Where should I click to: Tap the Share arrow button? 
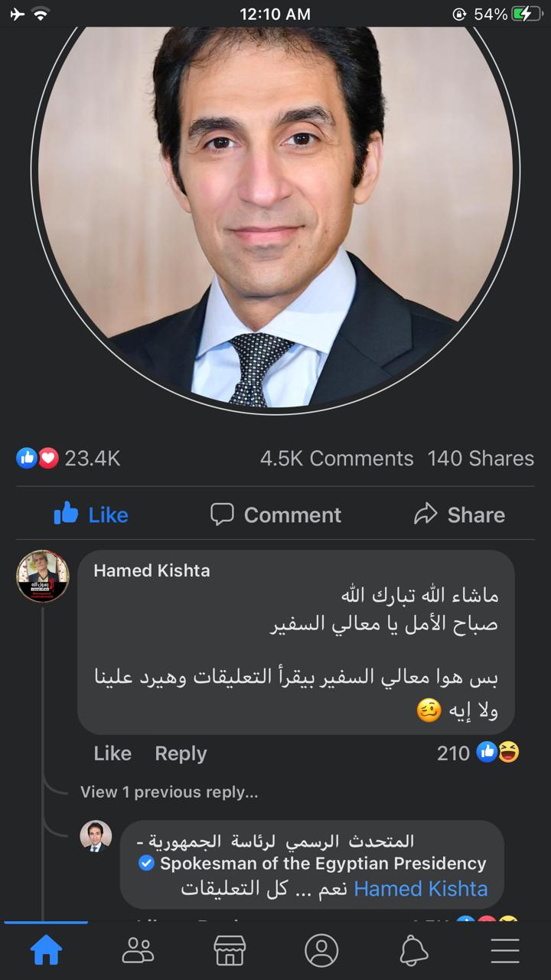pos(459,514)
